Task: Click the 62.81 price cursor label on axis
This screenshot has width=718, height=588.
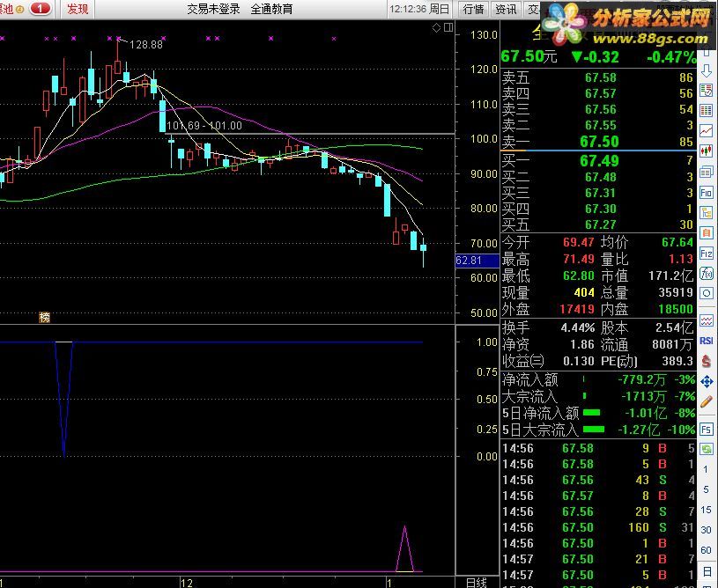Action: pos(477,261)
